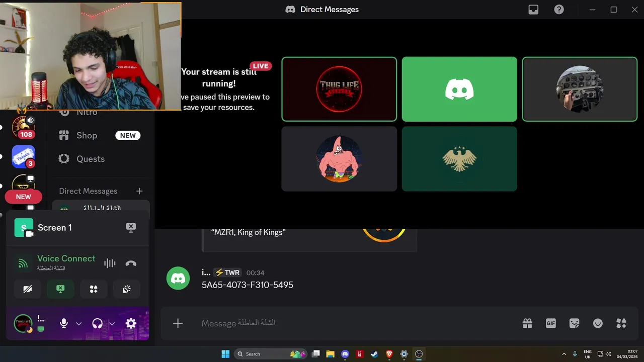
Task: Mute the microphone
Action: pyautogui.click(x=64, y=323)
